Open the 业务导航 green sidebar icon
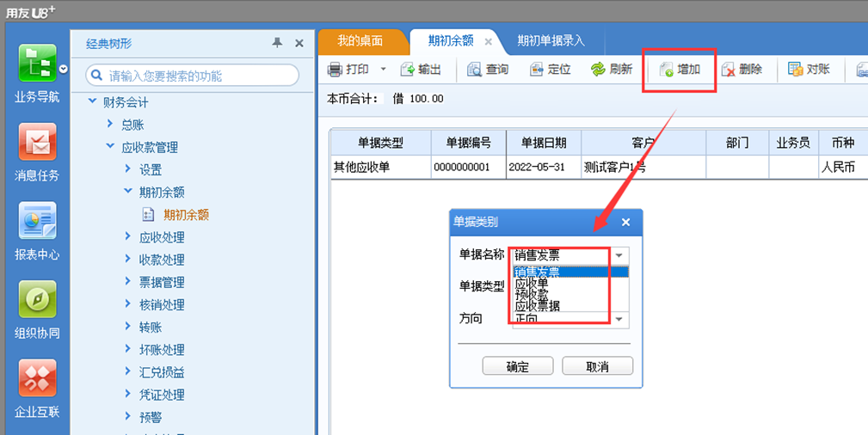 coord(37,63)
